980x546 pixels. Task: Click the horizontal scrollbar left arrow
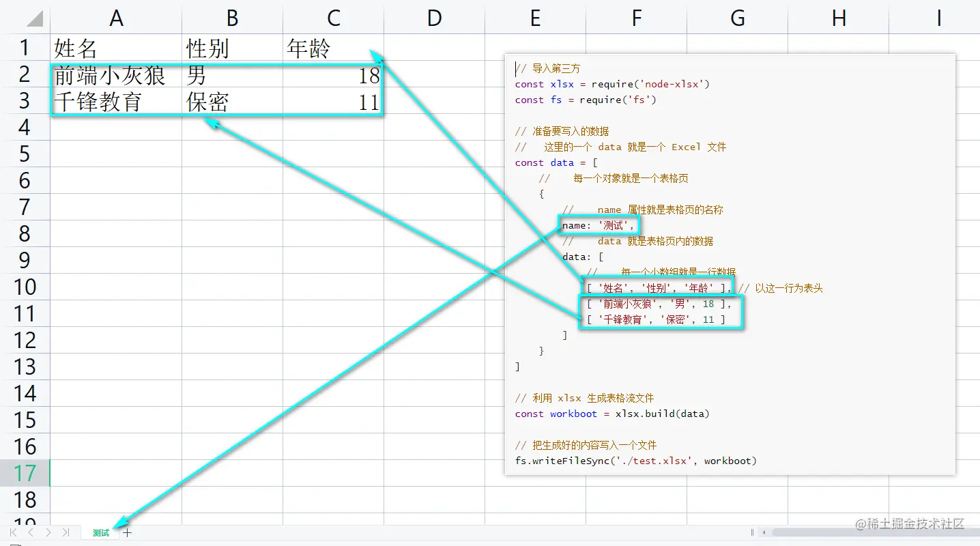[764, 532]
